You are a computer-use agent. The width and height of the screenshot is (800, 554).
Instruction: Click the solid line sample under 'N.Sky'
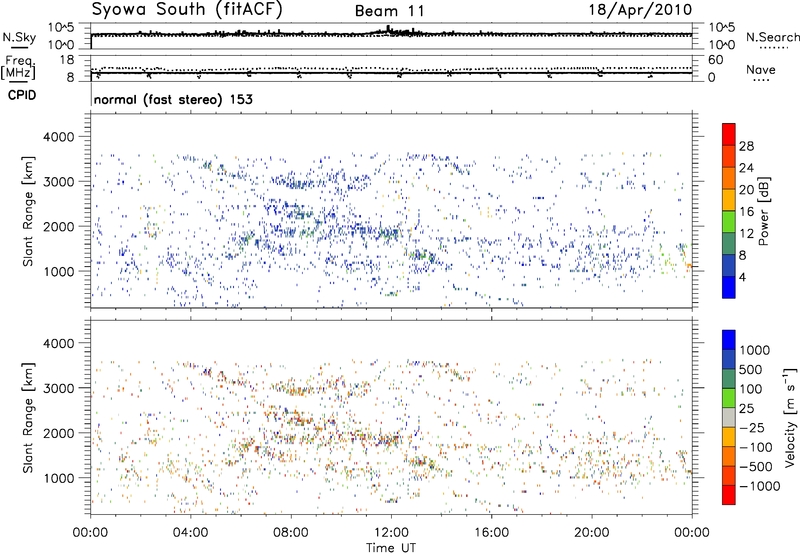(19, 48)
